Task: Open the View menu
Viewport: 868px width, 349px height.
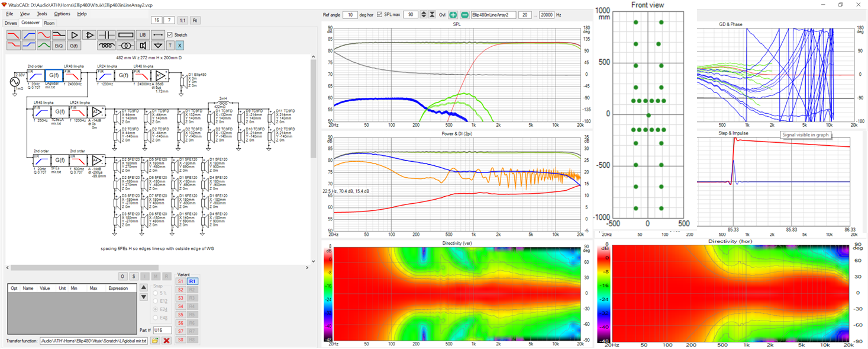Action: click(x=25, y=14)
